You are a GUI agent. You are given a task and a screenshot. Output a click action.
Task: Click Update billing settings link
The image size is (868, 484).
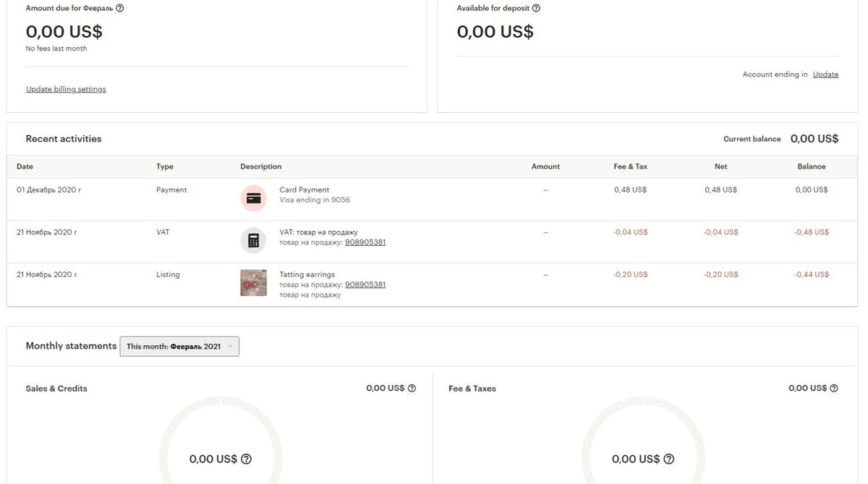tap(66, 89)
